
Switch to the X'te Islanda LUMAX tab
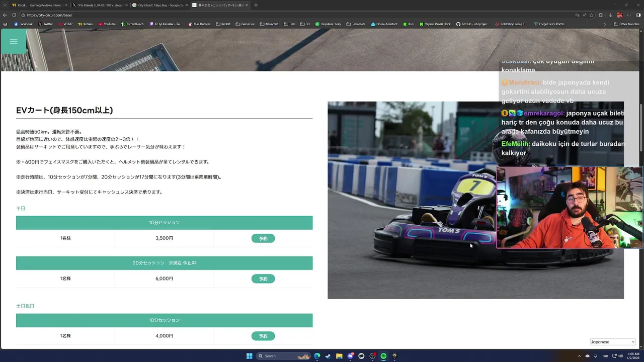pyautogui.click(x=99, y=5)
